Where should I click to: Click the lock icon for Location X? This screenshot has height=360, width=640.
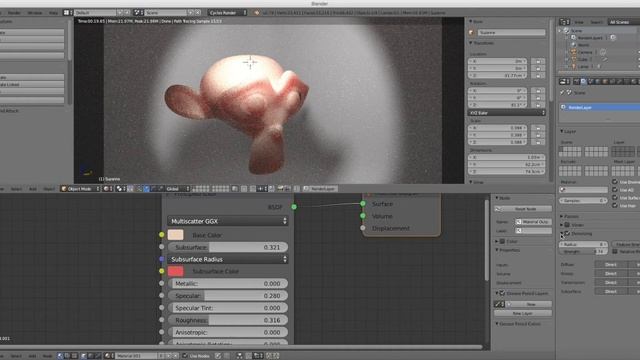(x=538, y=61)
